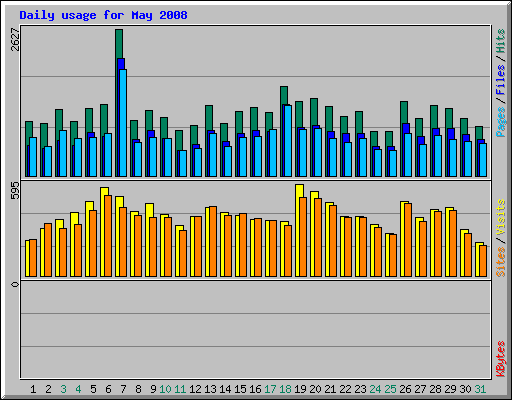Click day 17 weekend label on axis
Viewport: 512px width, 400px height.
(270, 389)
